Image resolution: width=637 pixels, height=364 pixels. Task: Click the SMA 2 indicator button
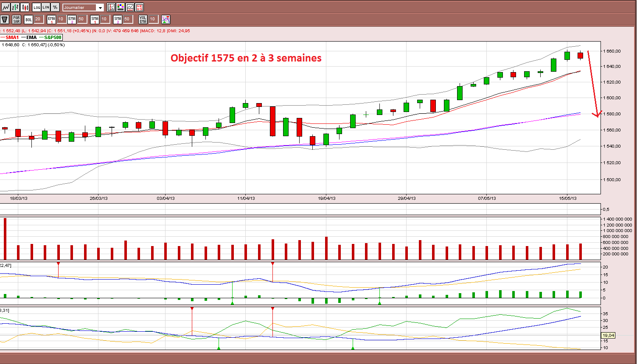(x=118, y=20)
